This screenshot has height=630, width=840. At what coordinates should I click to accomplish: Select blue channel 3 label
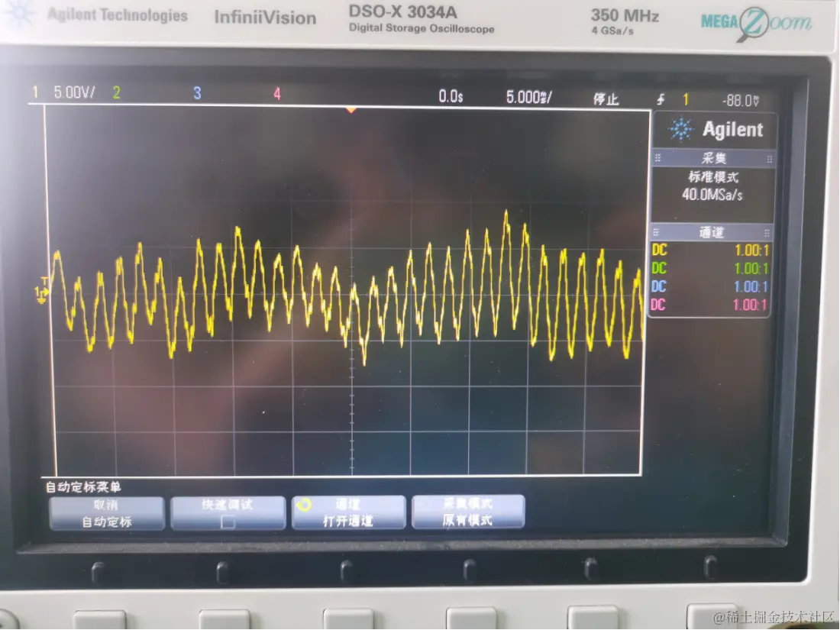point(197,93)
